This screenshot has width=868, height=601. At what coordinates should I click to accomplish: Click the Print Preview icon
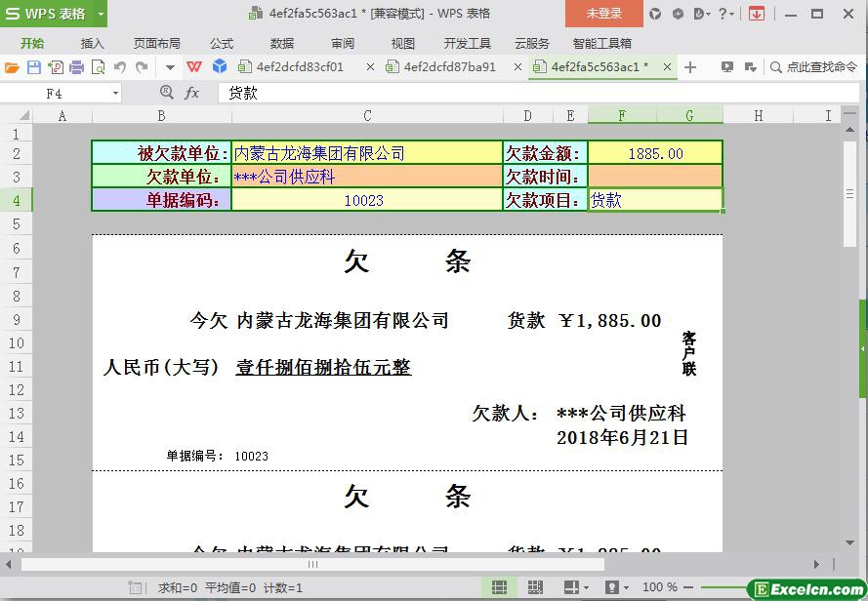pyautogui.click(x=98, y=67)
